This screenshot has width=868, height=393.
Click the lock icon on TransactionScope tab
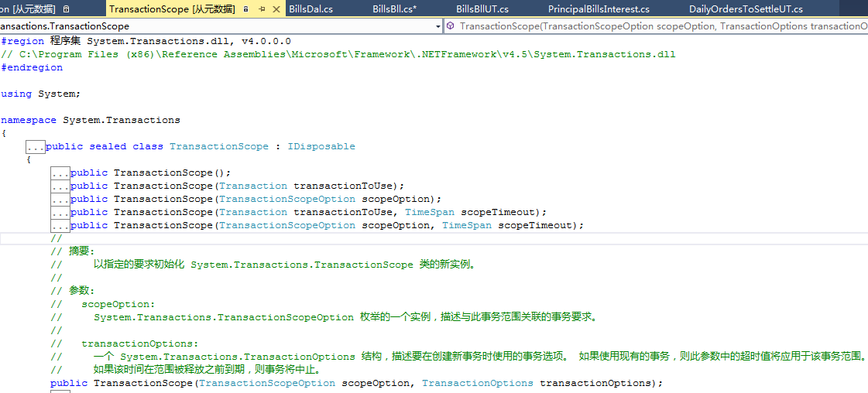(245, 9)
